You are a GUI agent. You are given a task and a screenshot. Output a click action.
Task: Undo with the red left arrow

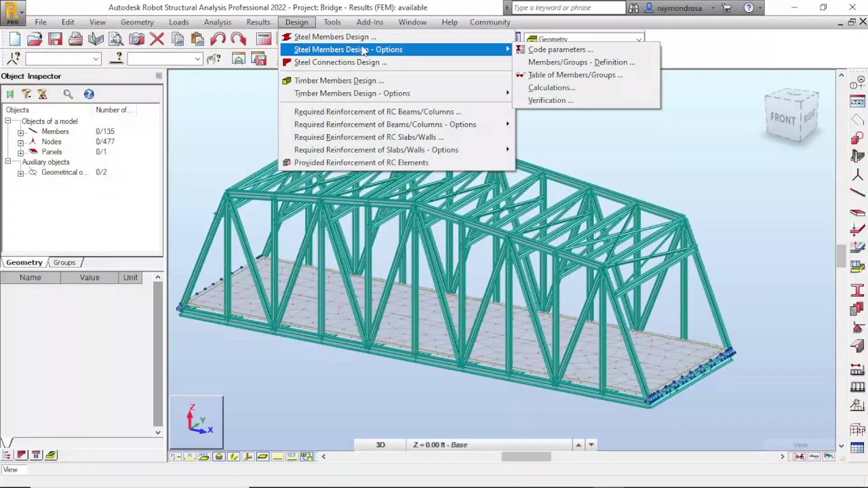coord(218,39)
